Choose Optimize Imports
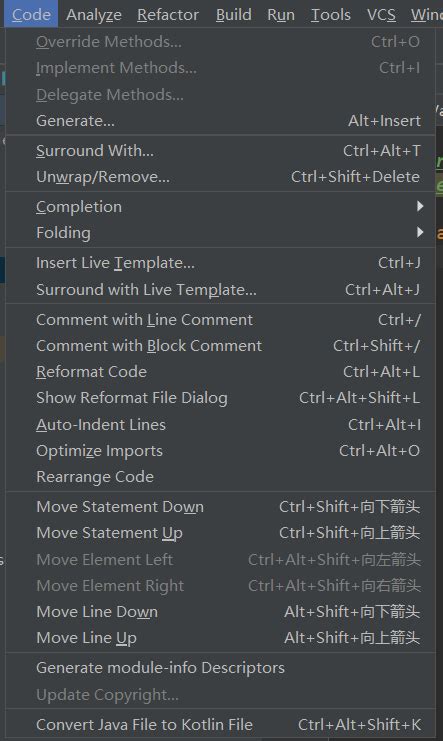 coord(220,451)
